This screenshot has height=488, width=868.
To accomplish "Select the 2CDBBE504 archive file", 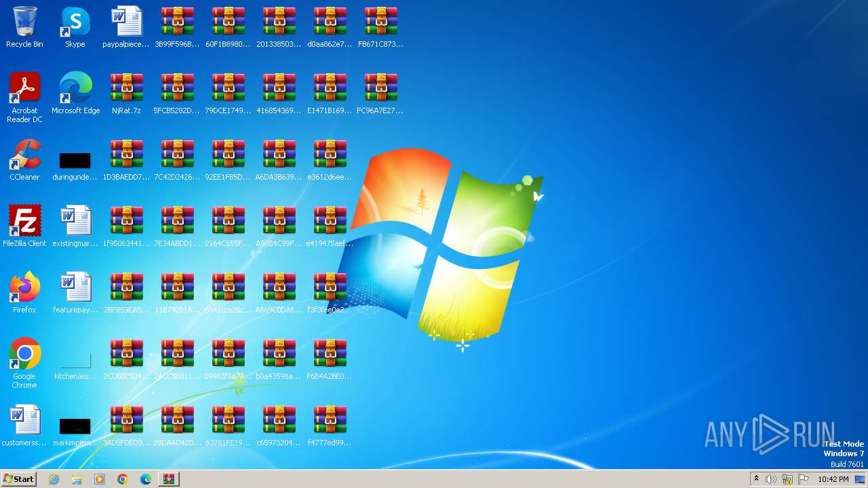I will (x=126, y=359).
